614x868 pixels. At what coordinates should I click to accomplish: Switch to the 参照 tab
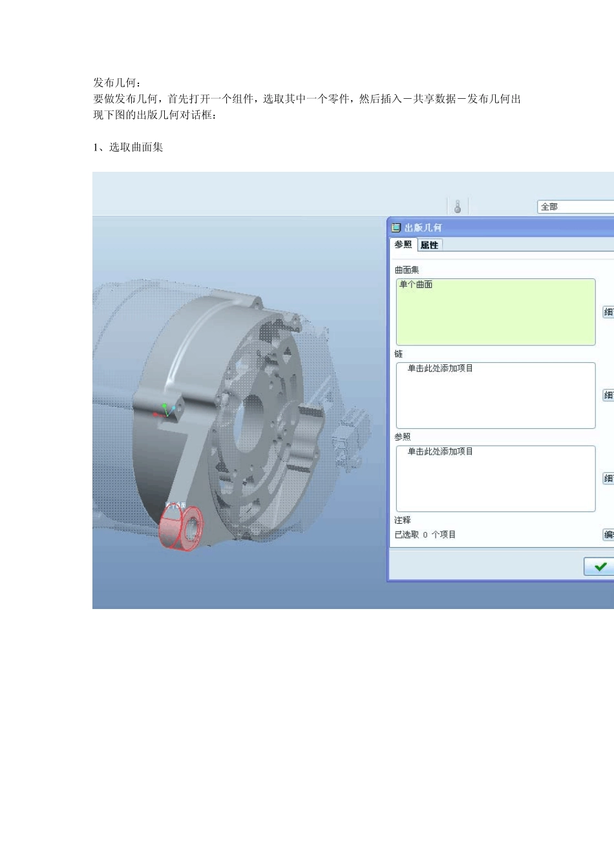pos(403,245)
